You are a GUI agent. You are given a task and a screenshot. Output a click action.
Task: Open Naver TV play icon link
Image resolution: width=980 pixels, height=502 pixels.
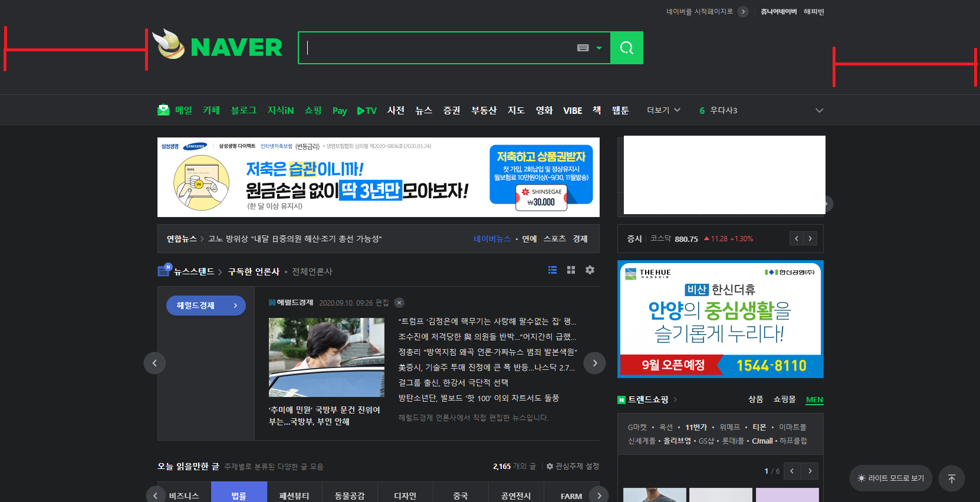point(367,110)
